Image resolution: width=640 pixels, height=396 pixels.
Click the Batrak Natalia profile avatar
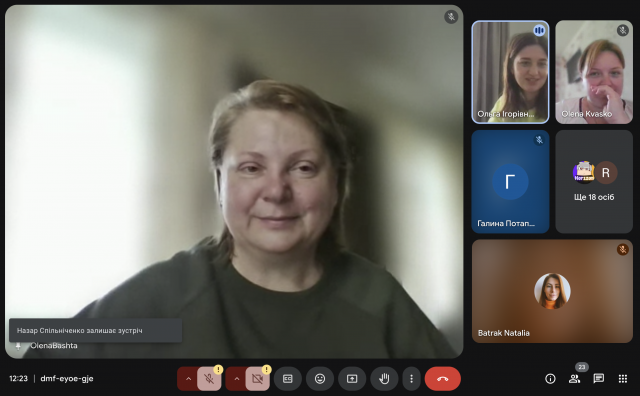[x=552, y=291]
